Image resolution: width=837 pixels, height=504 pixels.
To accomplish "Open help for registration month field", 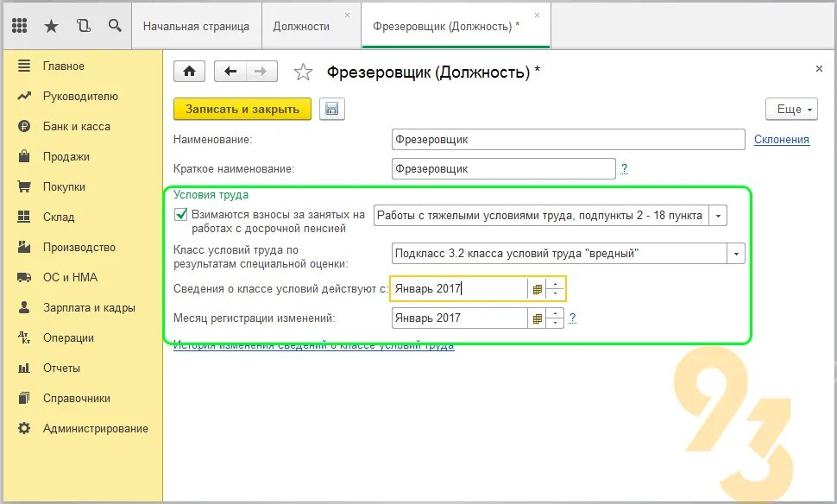I will (572, 318).
